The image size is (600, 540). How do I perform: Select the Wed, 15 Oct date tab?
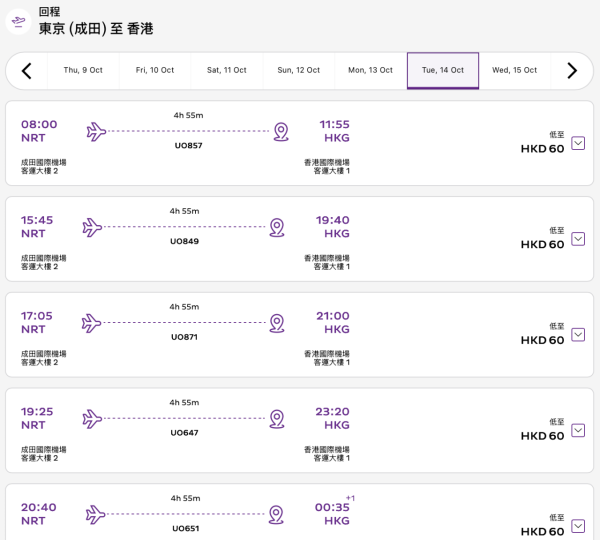[515, 70]
